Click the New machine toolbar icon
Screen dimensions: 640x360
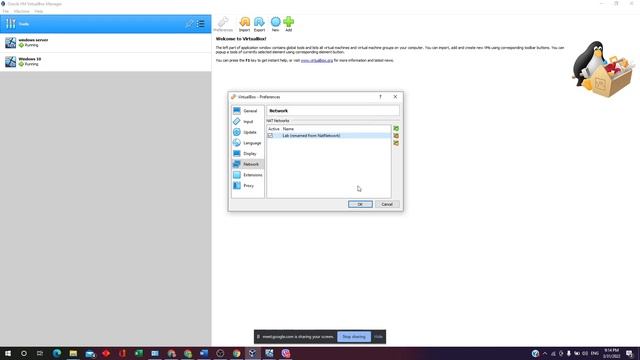pyautogui.click(x=276, y=24)
